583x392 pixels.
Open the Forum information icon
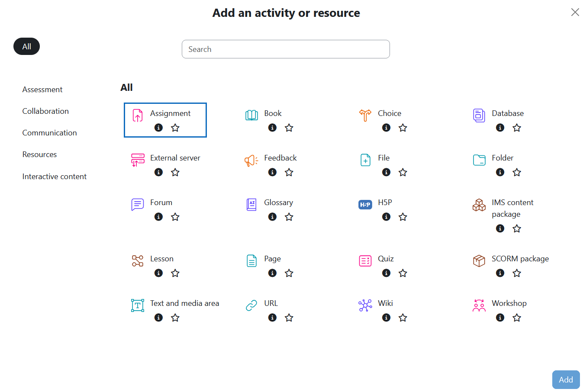click(x=159, y=217)
